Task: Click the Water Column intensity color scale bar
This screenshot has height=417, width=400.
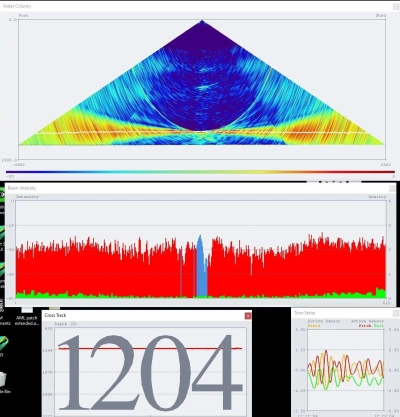Action: (200, 172)
